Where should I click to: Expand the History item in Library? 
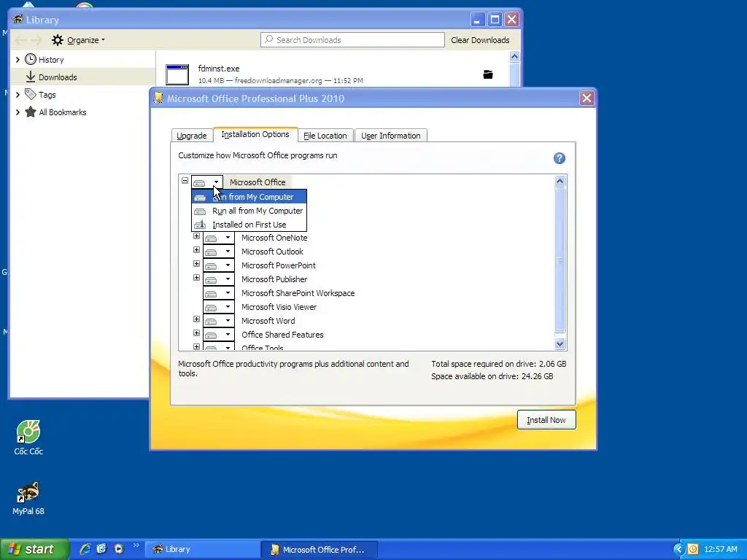(18, 60)
